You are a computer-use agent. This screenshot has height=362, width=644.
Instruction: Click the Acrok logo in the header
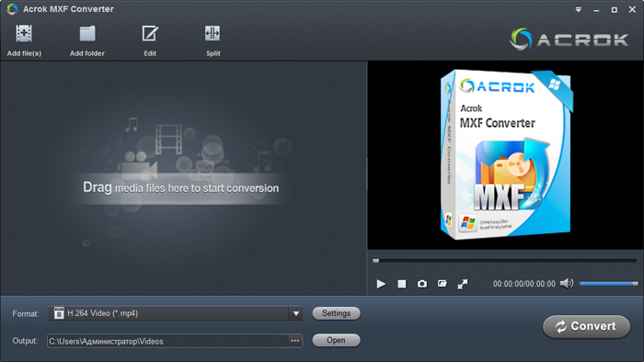point(569,40)
